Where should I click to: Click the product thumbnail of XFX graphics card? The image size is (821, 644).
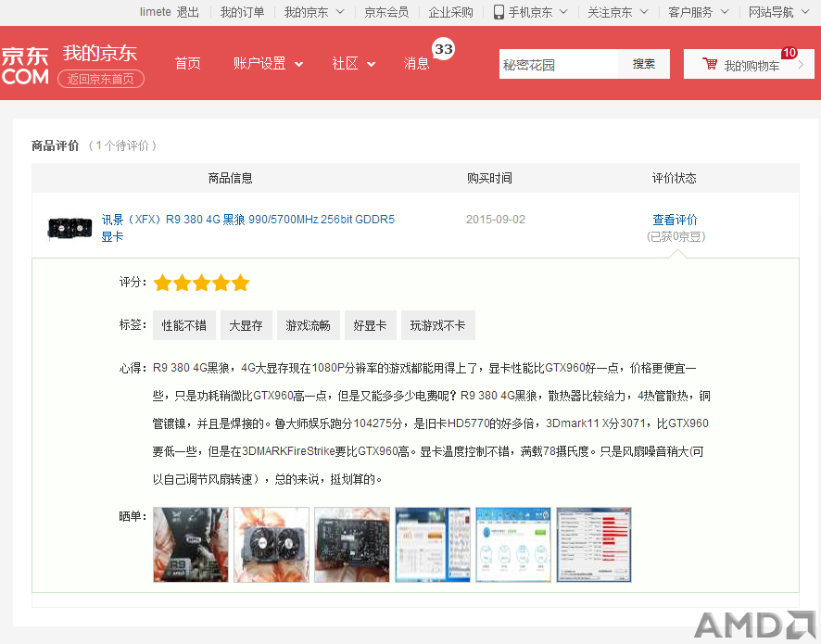pos(69,228)
